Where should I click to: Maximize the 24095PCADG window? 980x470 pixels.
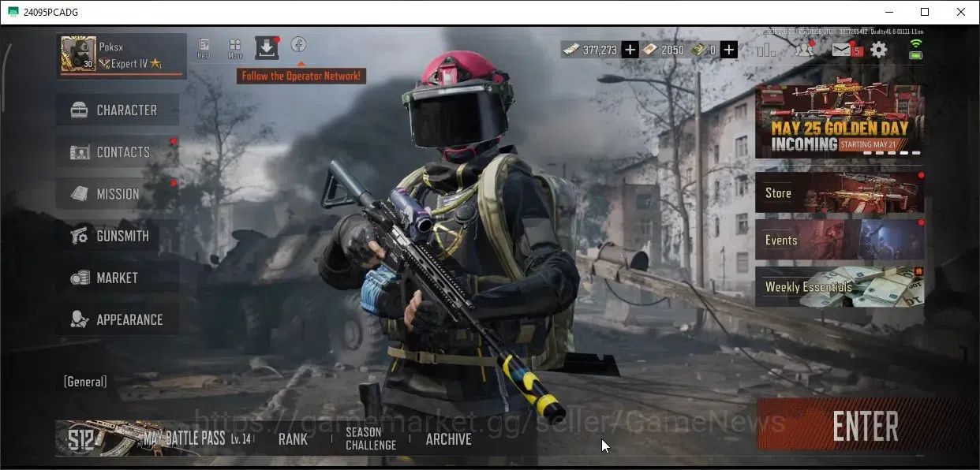click(x=925, y=12)
